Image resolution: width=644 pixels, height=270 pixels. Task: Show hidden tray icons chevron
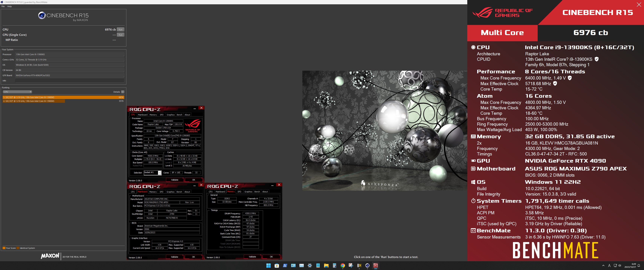603,265
